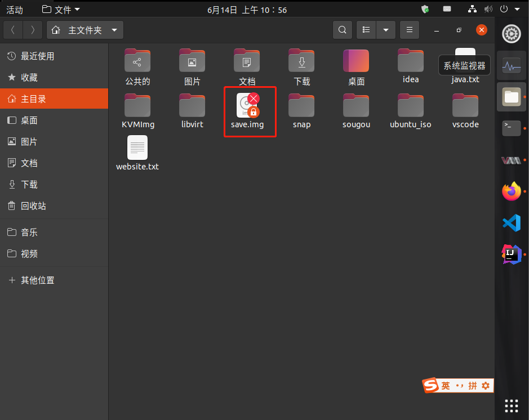Click the Sogou input method logo
The image size is (529, 420).
tap(431, 385)
